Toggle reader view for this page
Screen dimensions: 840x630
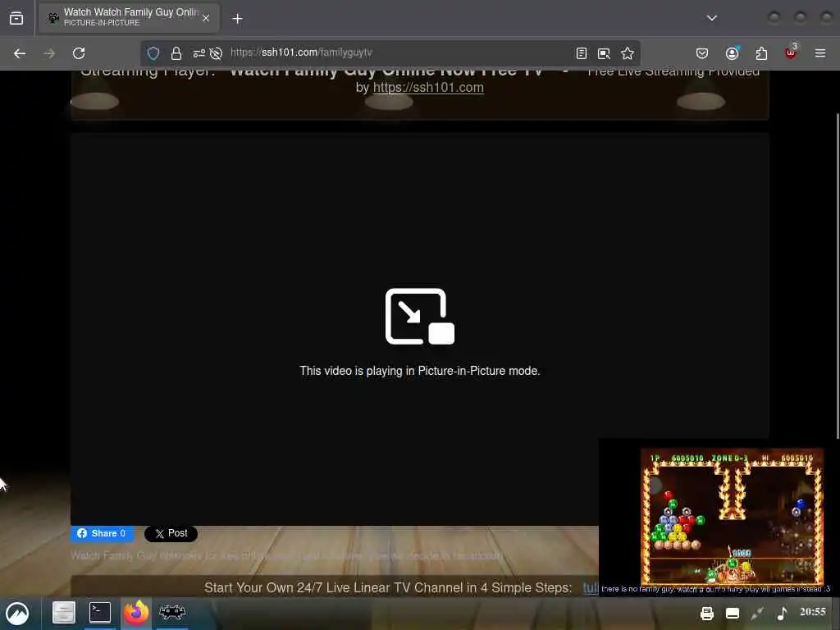(x=582, y=53)
